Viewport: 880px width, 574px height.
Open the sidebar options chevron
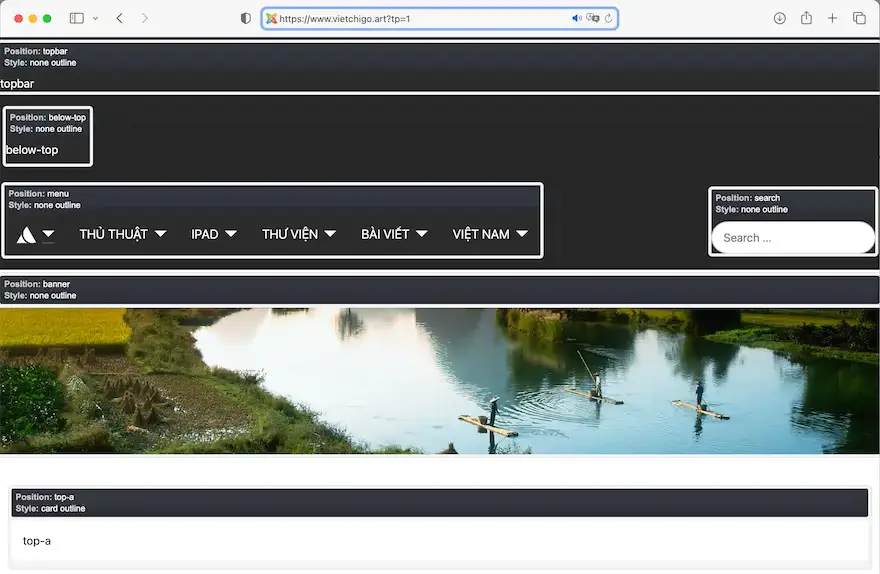96,18
